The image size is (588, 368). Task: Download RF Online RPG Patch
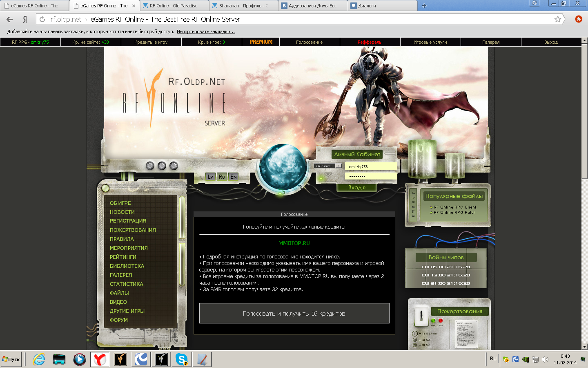point(454,213)
